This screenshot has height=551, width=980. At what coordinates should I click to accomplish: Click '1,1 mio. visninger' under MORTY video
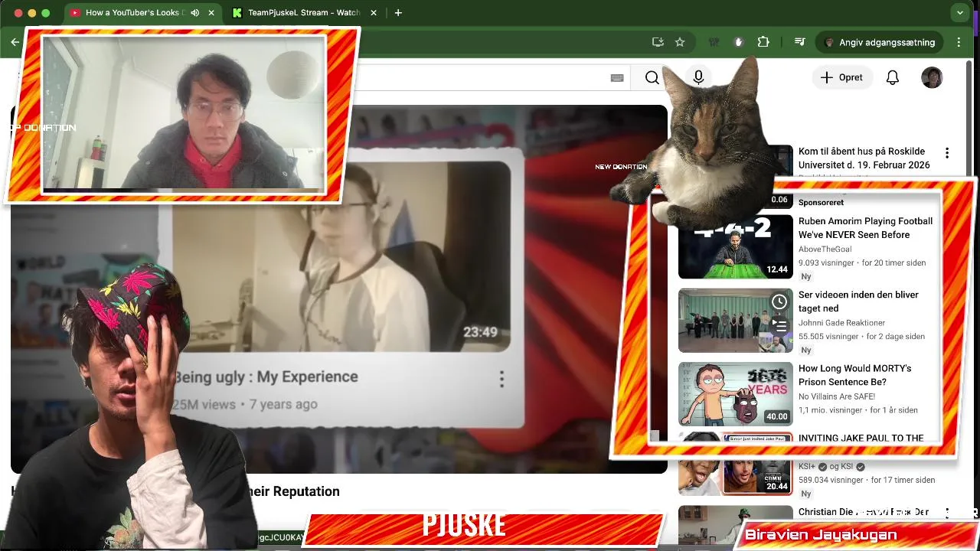tap(831, 410)
